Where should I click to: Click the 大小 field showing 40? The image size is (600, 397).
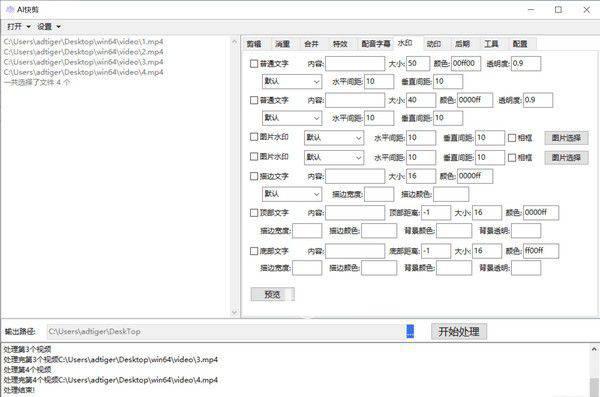point(421,100)
